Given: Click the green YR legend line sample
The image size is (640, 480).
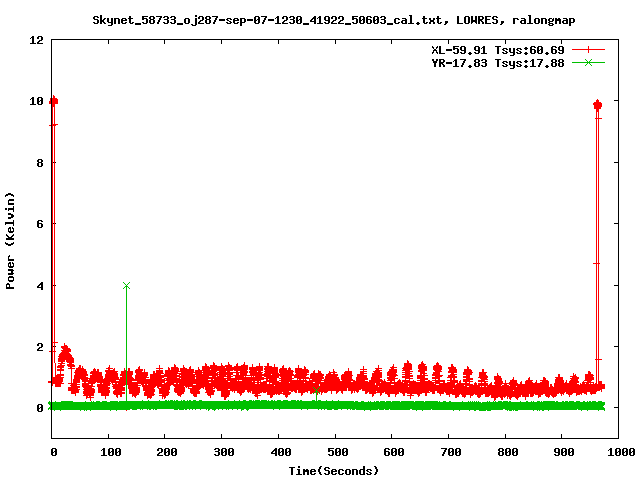Looking at the screenshot, I should [588, 63].
